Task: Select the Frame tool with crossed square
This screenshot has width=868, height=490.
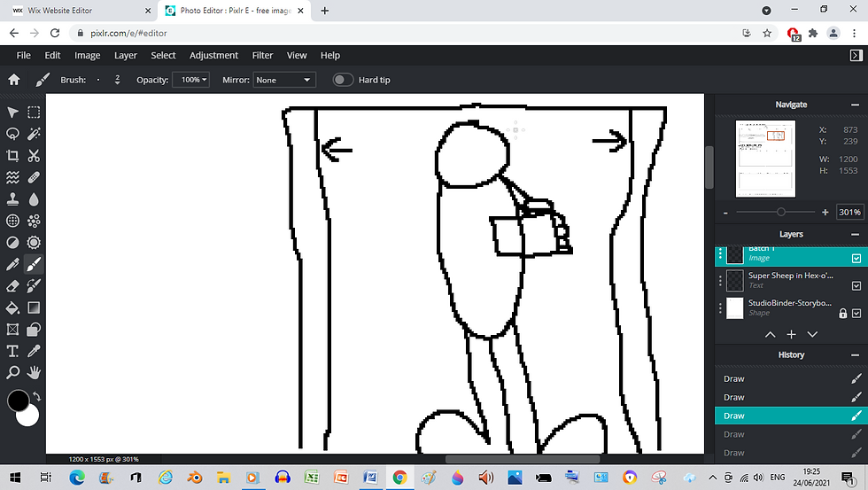Action: tap(12, 330)
